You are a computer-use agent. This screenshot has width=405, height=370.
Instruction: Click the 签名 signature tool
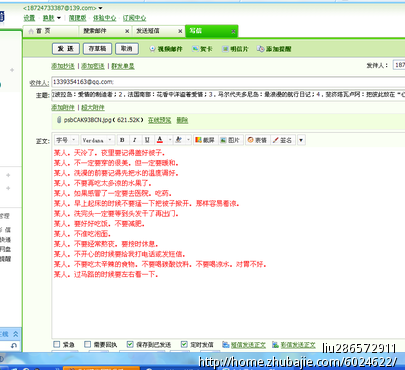[282, 140]
